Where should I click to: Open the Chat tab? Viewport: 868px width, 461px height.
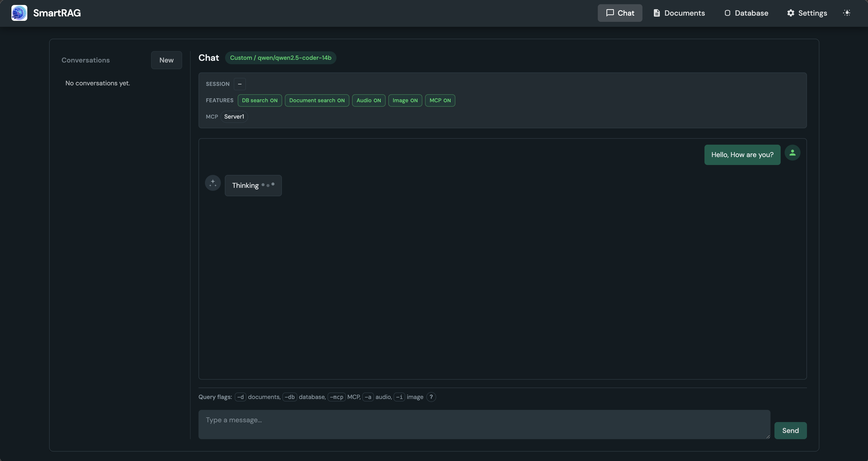pyautogui.click(x=620, y=13)
